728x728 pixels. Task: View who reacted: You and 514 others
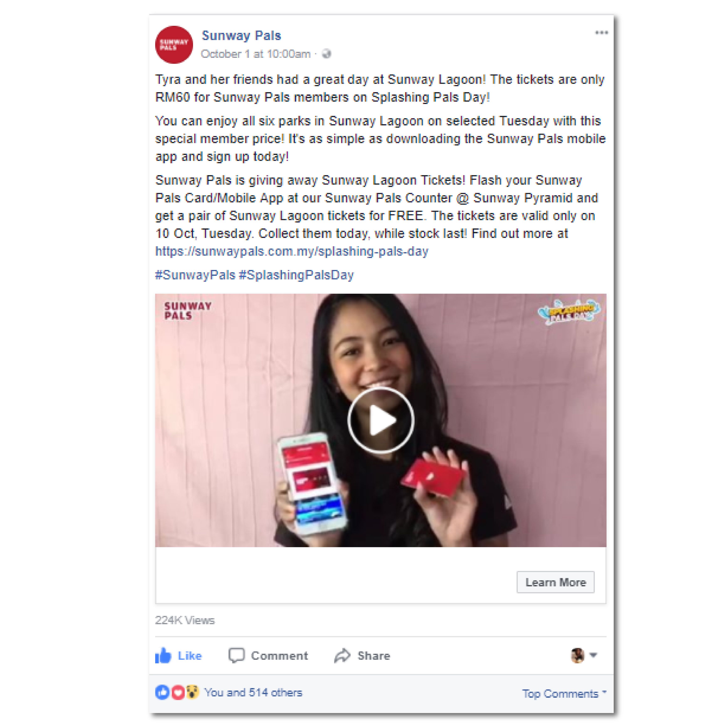[253, 692]
